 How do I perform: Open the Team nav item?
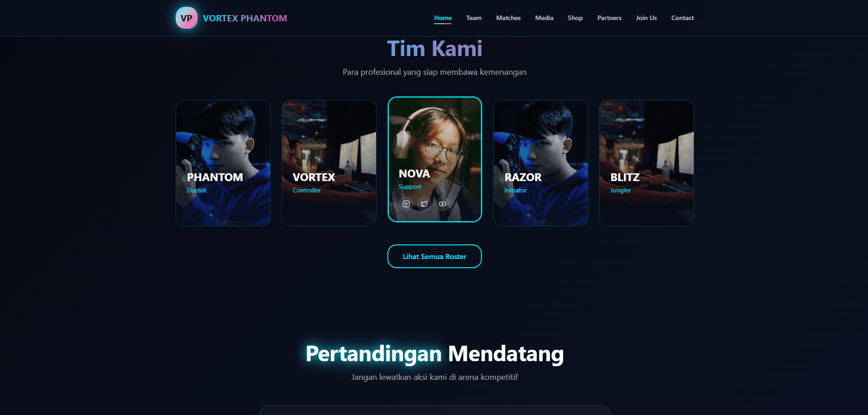pos(474,18)
